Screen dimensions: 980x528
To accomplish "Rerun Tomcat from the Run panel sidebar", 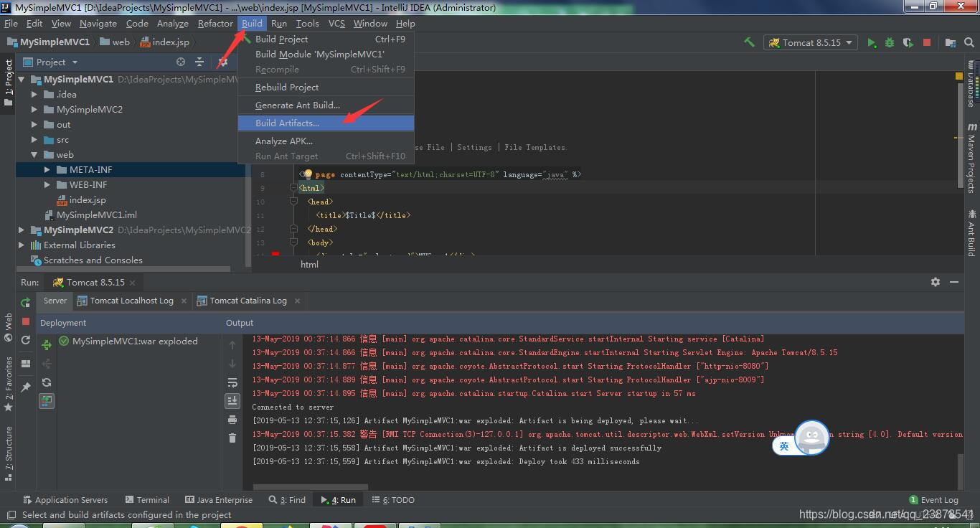I will coord(26,303).
